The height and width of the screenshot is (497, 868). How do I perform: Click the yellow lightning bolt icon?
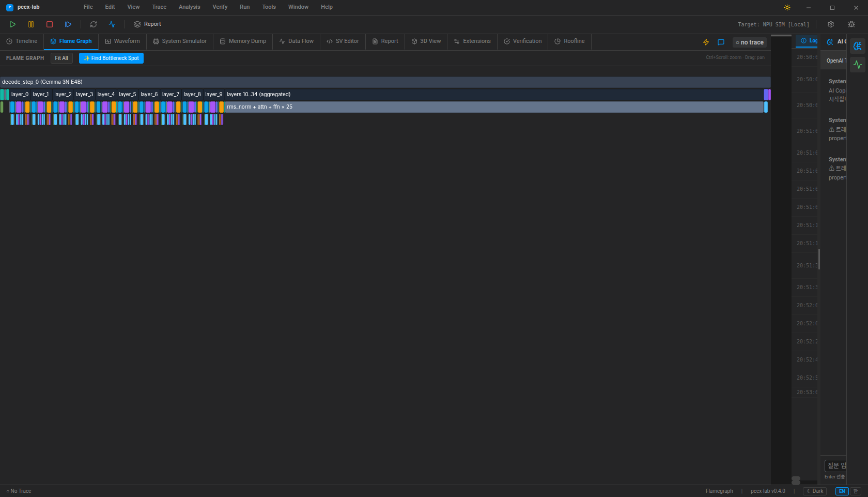pos(706,42)
